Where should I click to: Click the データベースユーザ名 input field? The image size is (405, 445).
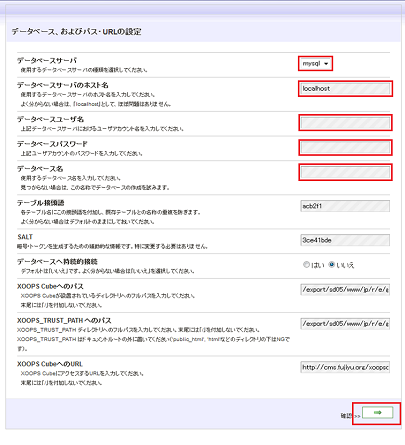[345, 123]
